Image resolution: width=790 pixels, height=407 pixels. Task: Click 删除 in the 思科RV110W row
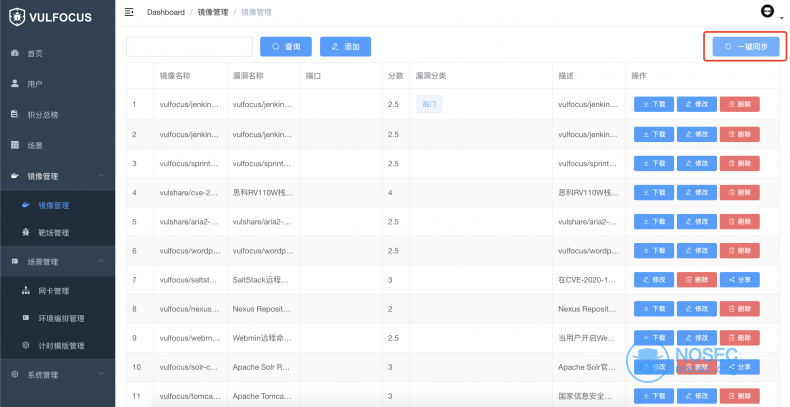point(740,193)
